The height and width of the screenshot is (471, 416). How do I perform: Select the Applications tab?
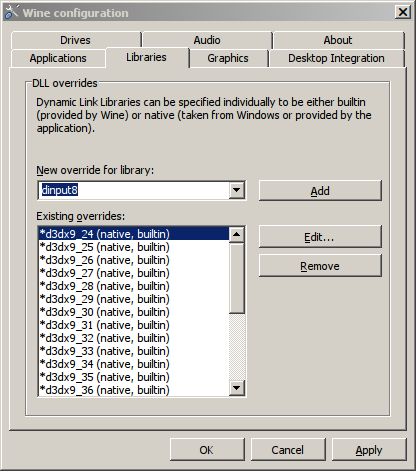[x=58, y=58]
